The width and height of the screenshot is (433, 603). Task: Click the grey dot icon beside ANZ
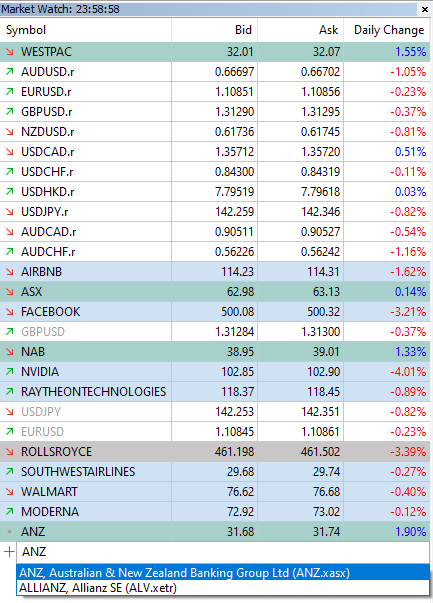[x=10, y=532]
